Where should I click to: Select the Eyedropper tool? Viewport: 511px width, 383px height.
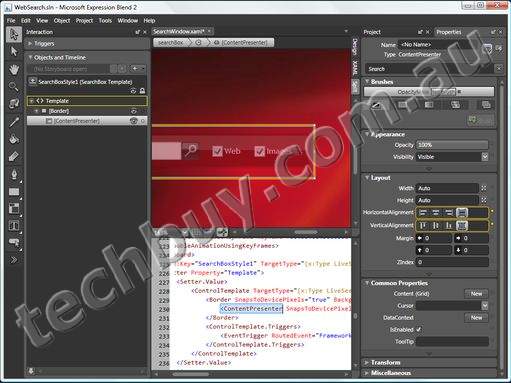(x=14, y=122)
